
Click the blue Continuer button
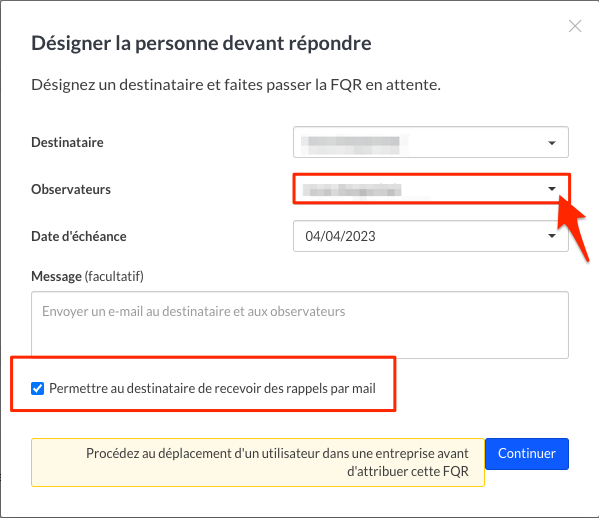click(x=527, y=453)
